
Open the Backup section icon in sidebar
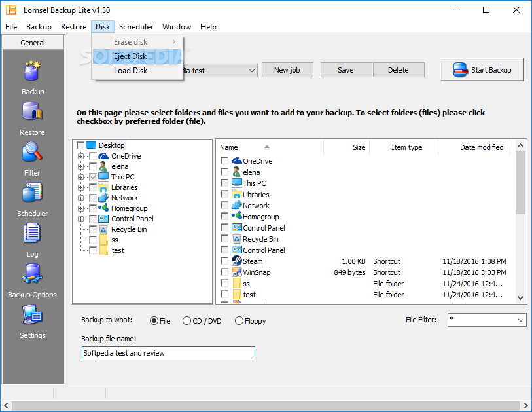pos(32,71)
